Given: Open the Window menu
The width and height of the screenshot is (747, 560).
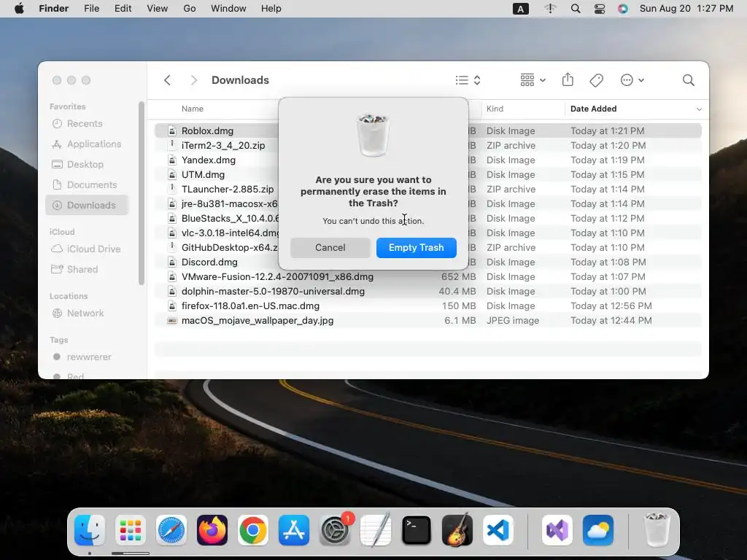Looking at the screenshot, I should click(228, 9).
